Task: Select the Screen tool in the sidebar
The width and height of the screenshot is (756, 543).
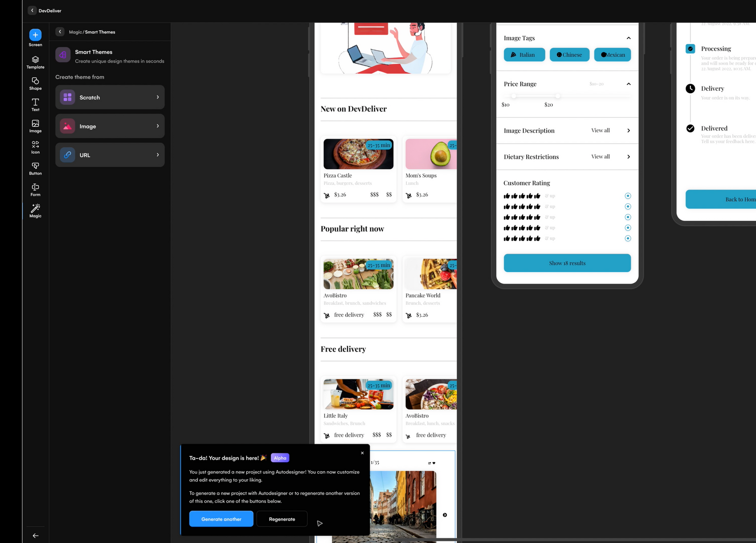Action: coord(35,38)
